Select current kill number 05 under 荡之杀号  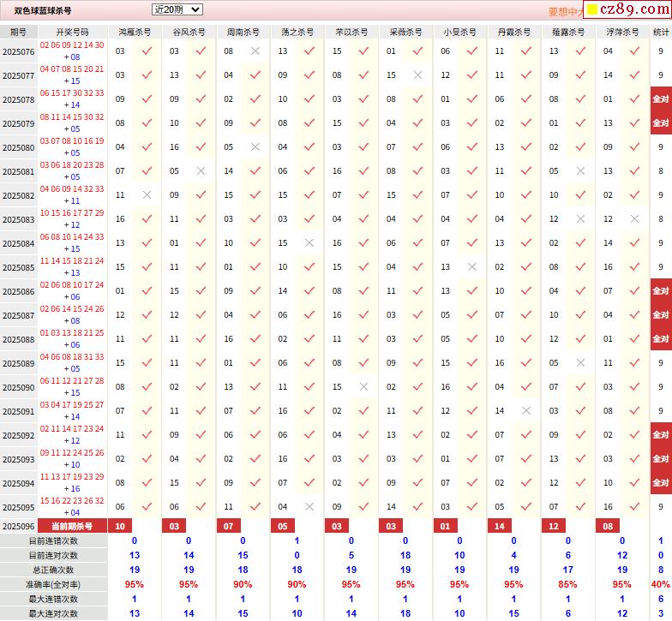click(x=283, y=526)
